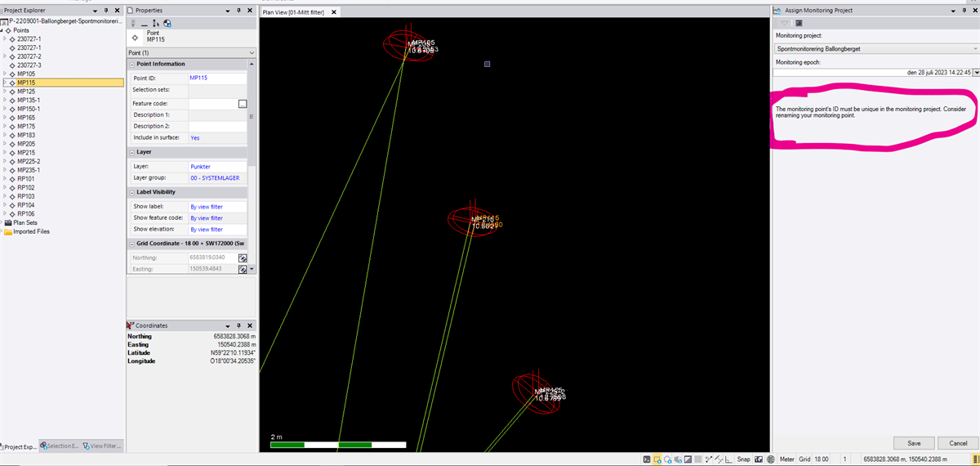Open command line icon in status bar

pos(647,459)
